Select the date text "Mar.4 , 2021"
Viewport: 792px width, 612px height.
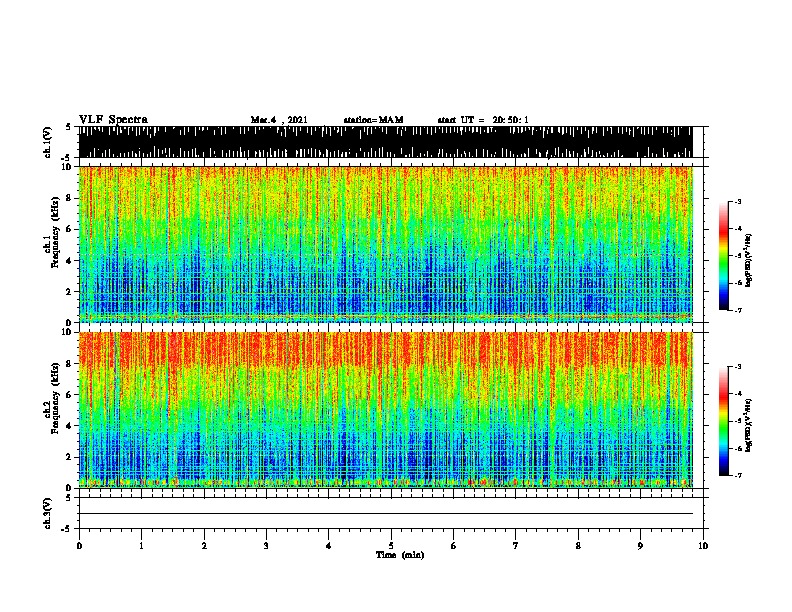point(279,120)
